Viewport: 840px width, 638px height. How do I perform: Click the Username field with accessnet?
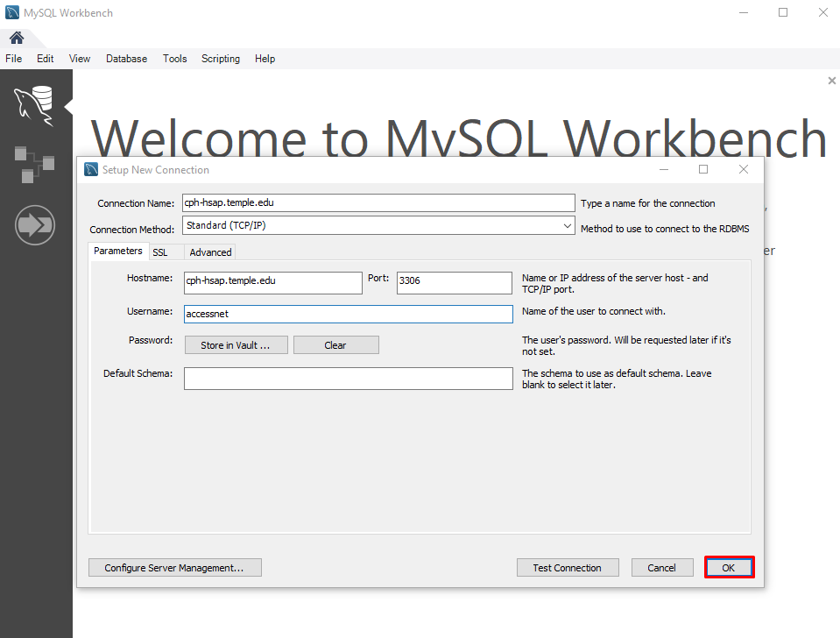click(349, 314)
